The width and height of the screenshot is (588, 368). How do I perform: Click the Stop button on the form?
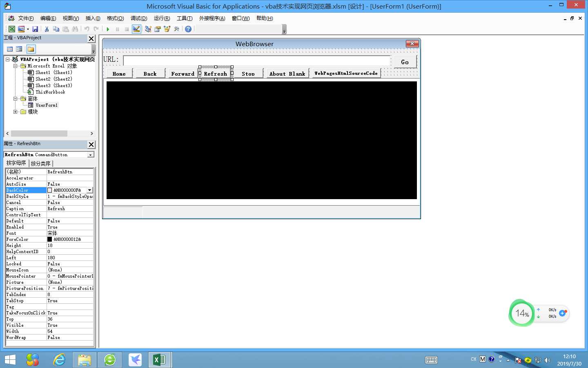(x=248, y=74)
